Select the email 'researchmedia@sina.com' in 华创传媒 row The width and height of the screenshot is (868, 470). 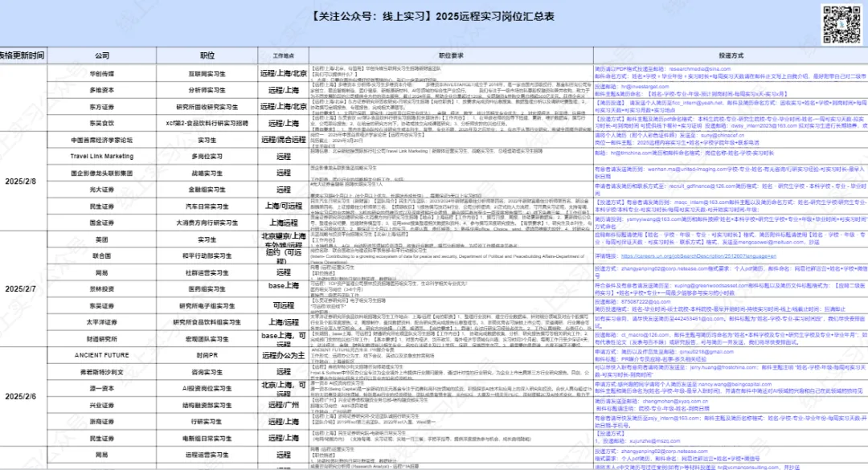click(x=700, y=69)
